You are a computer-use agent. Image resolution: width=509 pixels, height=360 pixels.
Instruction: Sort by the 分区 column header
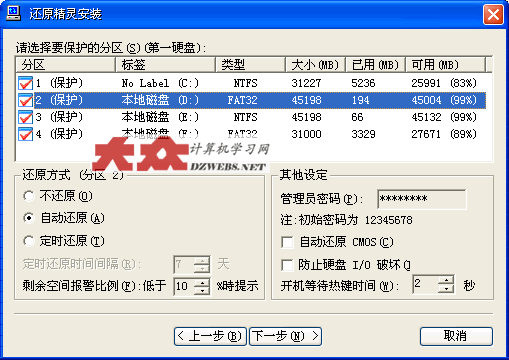tap(65, 65)
